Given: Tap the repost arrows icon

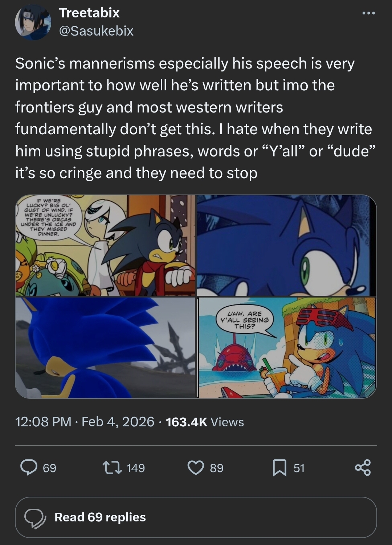Looking at the screenshot, I should [x=112, y=467].
